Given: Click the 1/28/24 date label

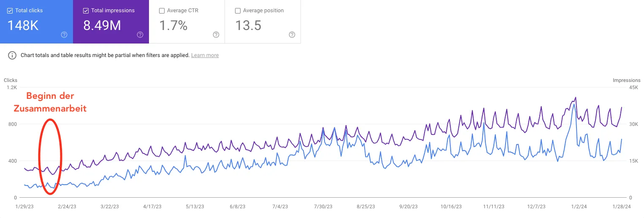Looking at the screenshot, I should (x=622, y=207).
